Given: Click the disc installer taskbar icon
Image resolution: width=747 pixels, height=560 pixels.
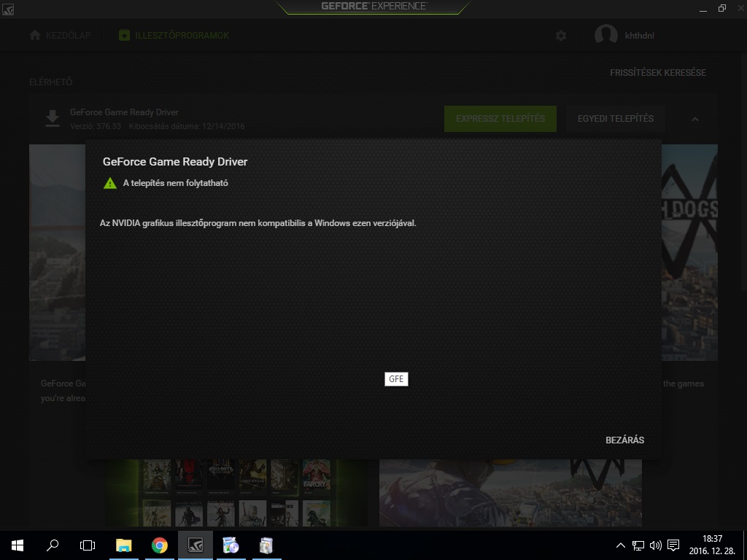Looking at the screenshot, I should point(231,545).
